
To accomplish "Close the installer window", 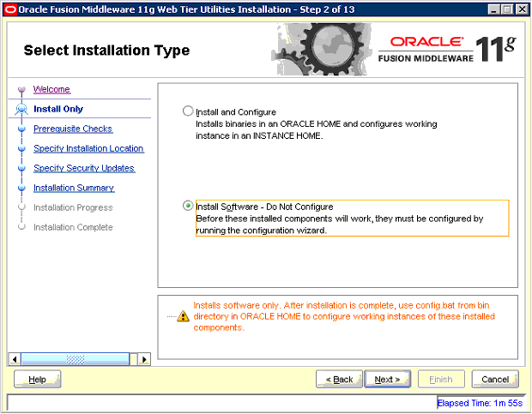I will (522, 9).
